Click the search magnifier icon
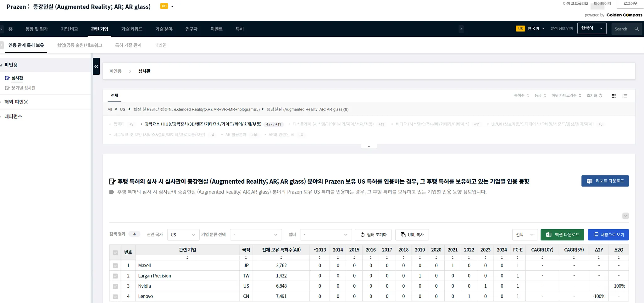 636,29
